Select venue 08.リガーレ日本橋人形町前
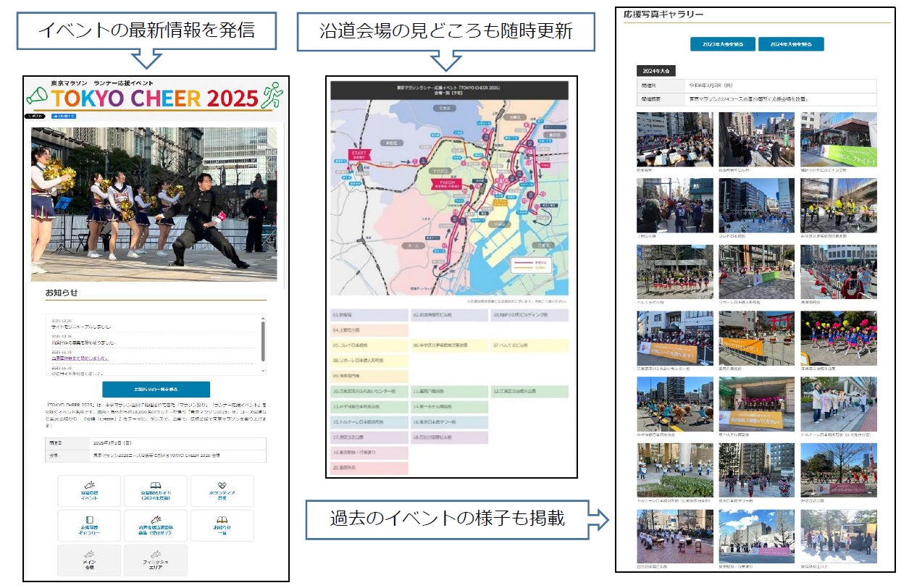This screenshot has height=588, width=909. point(369,361)
